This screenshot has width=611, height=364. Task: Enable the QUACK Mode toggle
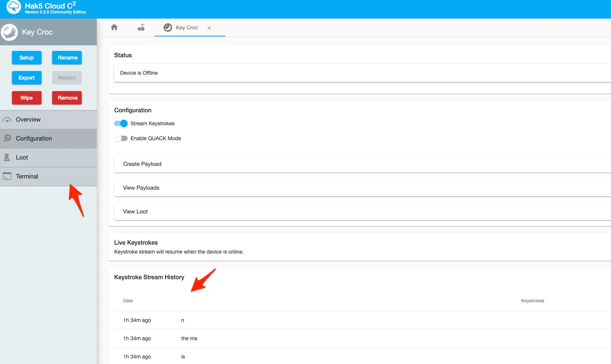coord(121,138)
